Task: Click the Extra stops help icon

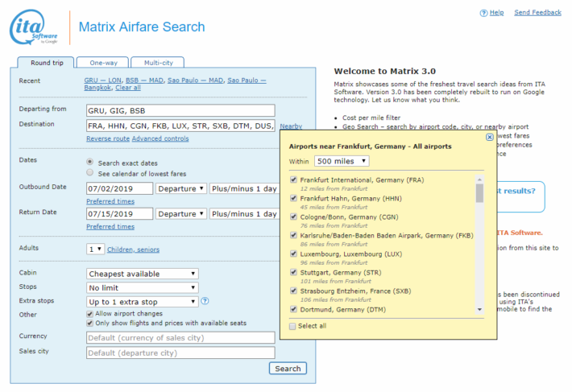Action: click(x=205, y=301)
